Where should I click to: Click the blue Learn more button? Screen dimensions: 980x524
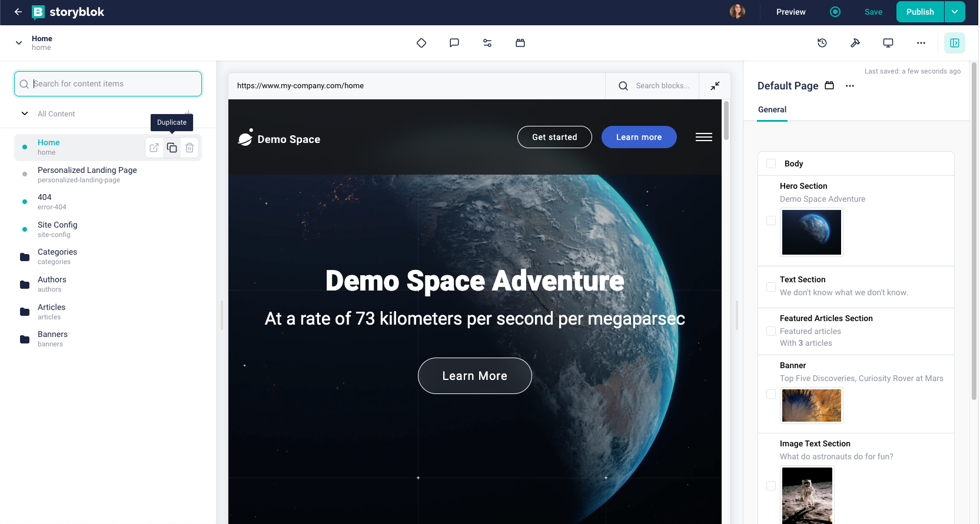(639, 137)
